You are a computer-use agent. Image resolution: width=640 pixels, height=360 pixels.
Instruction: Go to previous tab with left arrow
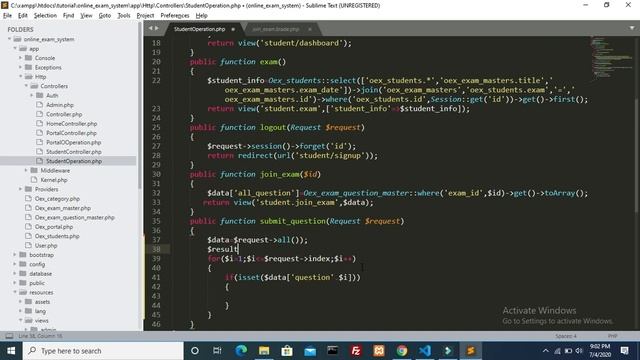pyautogui.click(x=151, y=28)
